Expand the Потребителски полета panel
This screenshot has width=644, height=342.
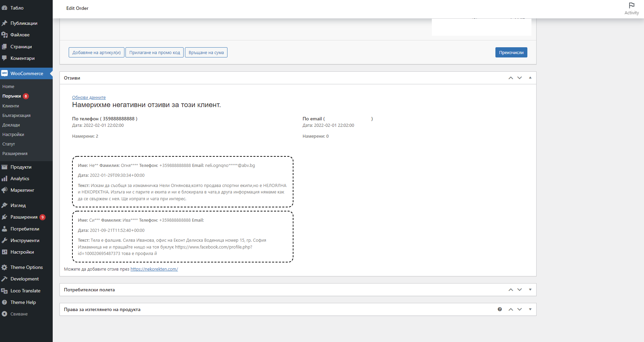click(x=530, y=290)
